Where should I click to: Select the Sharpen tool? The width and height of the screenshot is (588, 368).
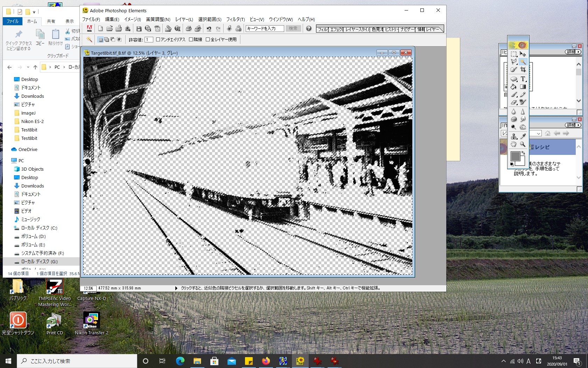[x=523, y=111]
